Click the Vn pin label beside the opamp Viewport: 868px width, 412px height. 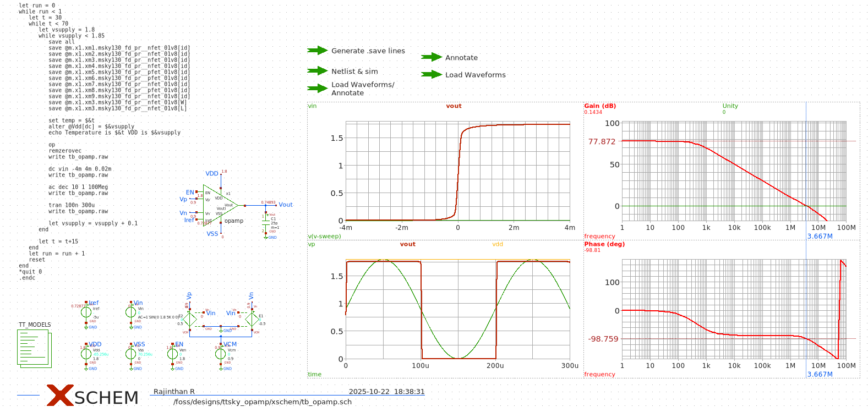click(183, 213)
